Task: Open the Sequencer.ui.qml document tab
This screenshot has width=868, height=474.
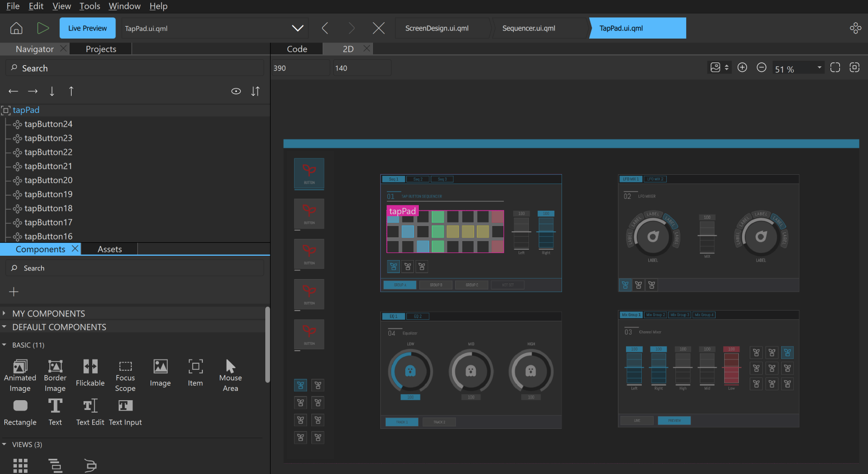Action: [x=528, y=28]
